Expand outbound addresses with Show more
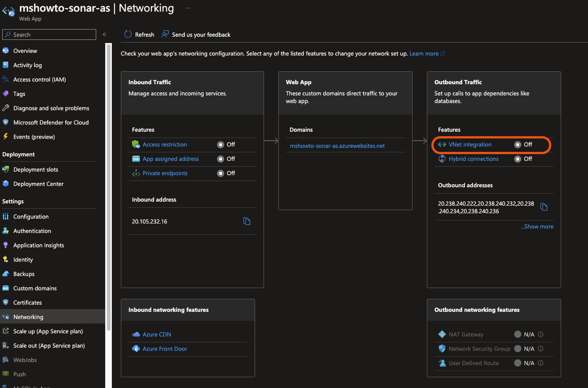The width and height of the screenshot is (588, 388). (537, 227)
